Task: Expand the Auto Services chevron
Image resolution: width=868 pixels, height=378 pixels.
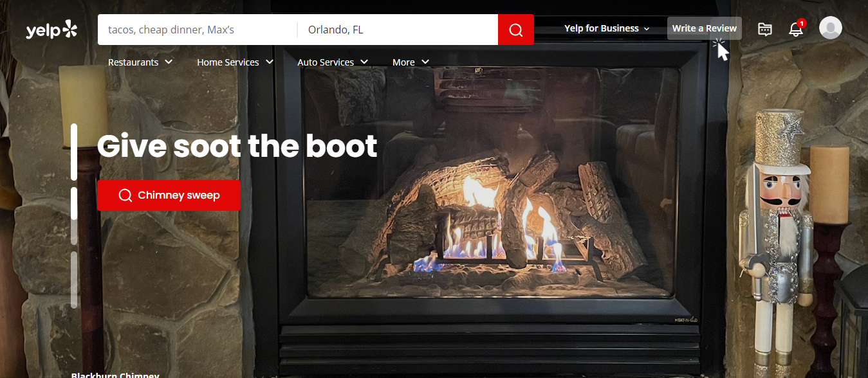Action: coord(364,62)
